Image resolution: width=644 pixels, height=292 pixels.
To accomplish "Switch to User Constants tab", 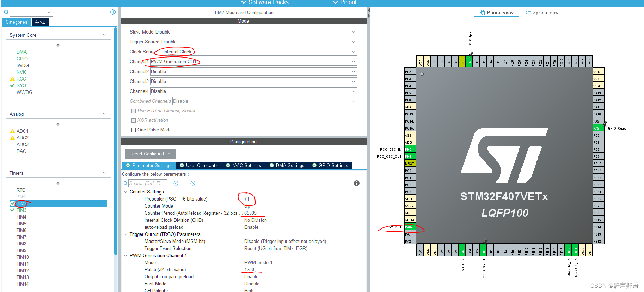I will 199,165.
